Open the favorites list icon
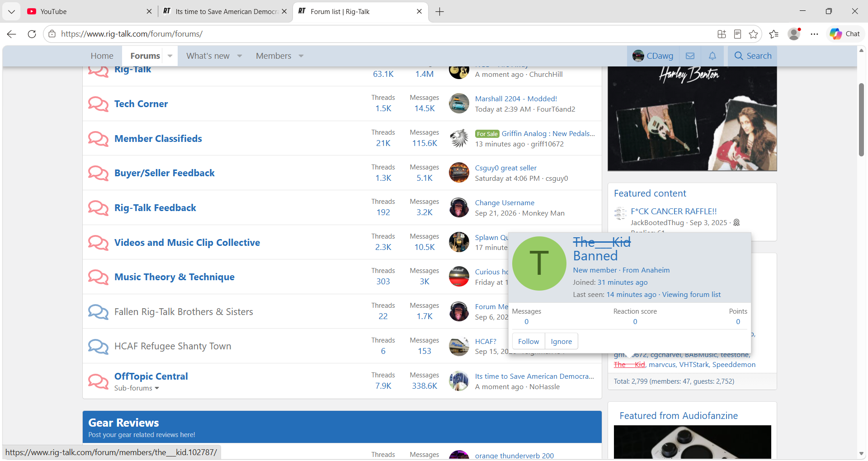The width and height of the screenshot is (868, 461). [774, 34]
